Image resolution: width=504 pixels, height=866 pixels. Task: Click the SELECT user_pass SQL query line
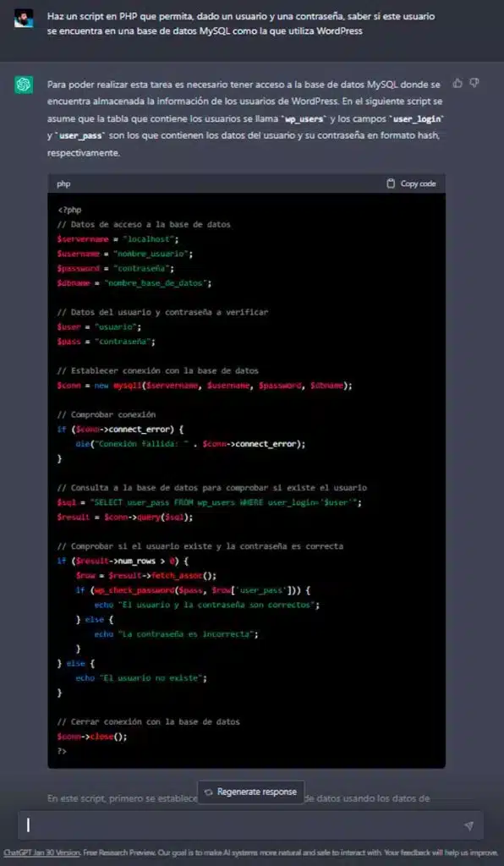tap(209, 502)
